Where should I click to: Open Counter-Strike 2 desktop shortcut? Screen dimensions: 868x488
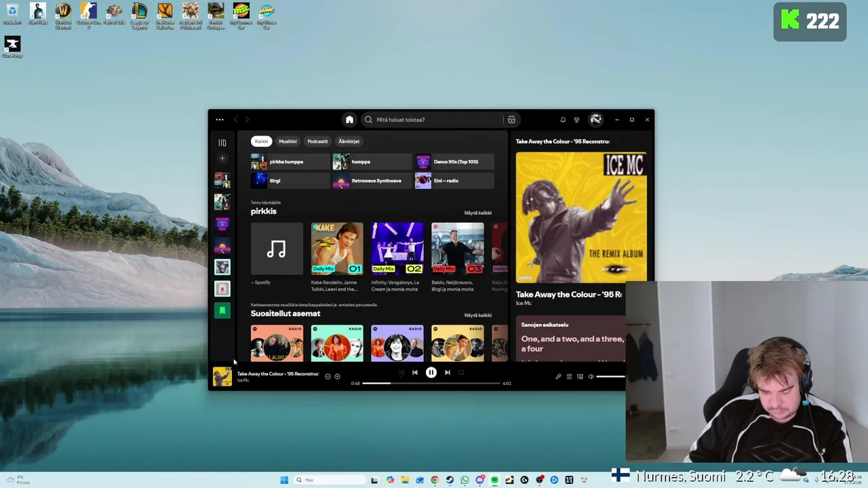click(88, 16)
